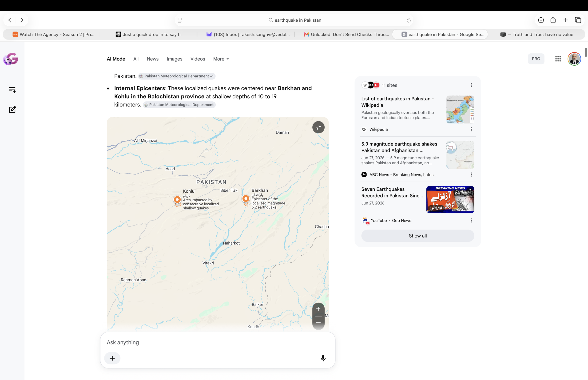Image resolution: width=588 pixels, height=380 pixels.
Task: Open the (103) Inbox mail browser tab
Action: coord(248,35)
